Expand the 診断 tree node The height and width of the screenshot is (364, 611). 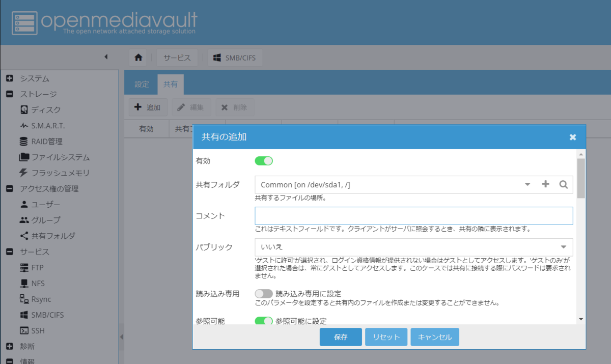point(9,347)
